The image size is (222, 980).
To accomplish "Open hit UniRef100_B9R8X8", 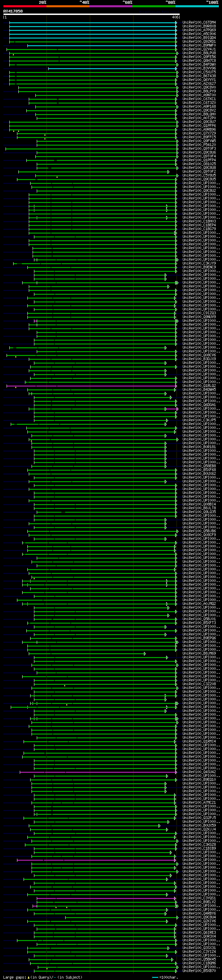I will 199,26.
